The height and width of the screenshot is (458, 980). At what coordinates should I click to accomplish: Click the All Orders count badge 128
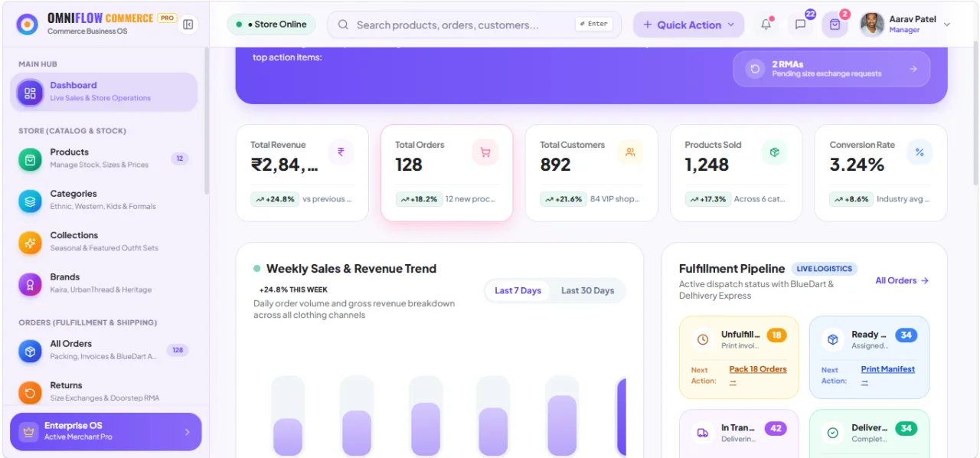point(178,350)
